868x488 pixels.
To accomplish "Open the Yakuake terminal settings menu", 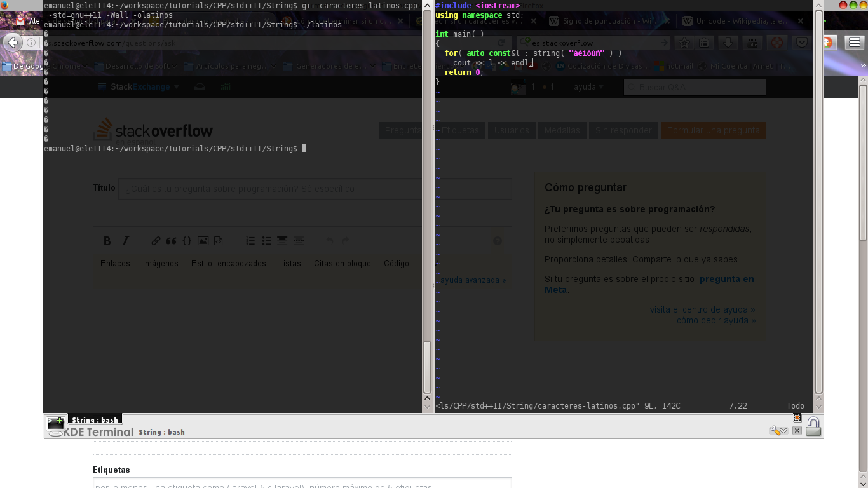I will click(x=778, y=430).
